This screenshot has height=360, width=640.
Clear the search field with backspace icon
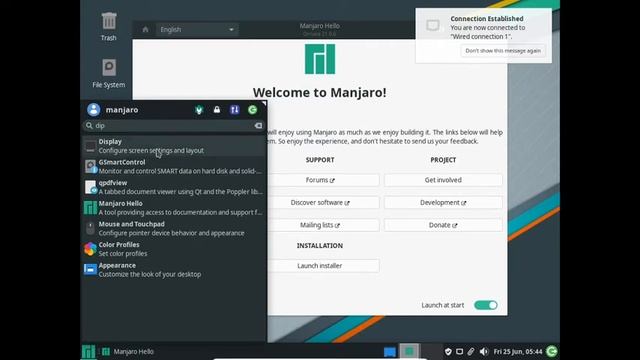pos(258,126)
